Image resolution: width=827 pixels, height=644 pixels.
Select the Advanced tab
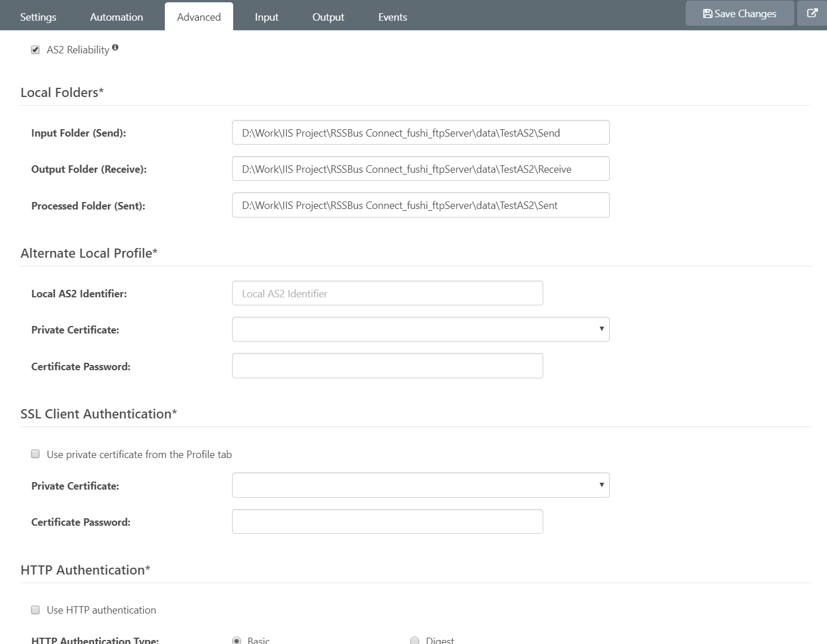[x=199, y=17]
